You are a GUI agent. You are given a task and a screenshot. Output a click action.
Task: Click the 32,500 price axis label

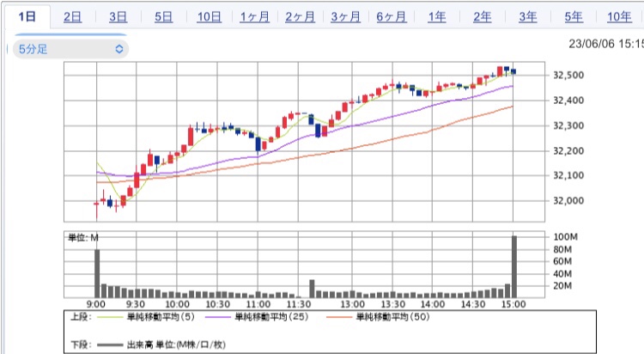click(x=568, y=76)
